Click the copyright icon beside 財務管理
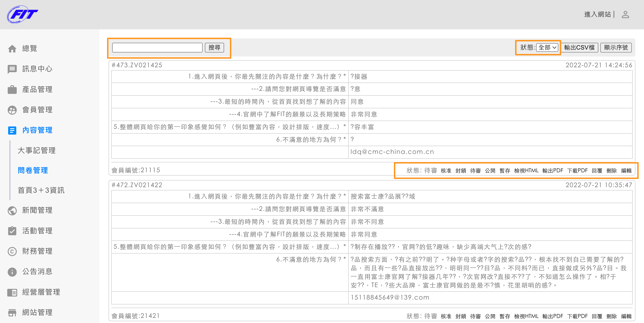Viewport: 644px width, 323px height. pyautogui.click(x=12, y=251)
